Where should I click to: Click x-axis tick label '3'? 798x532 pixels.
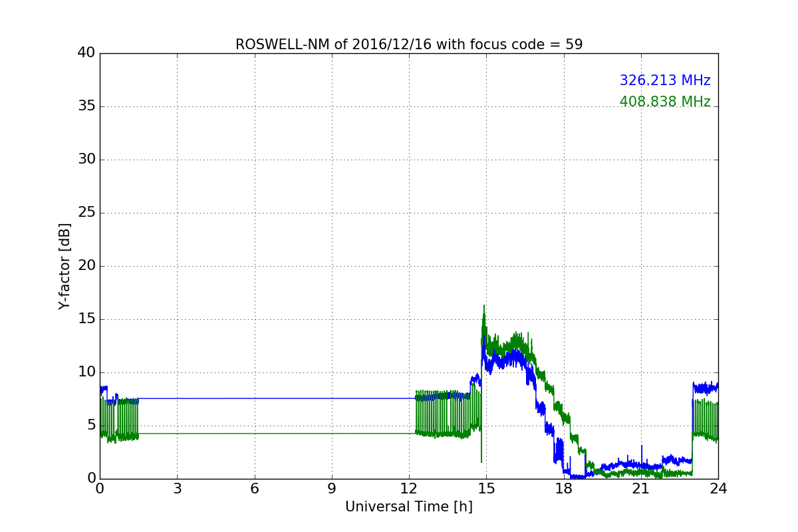pos(177,489)
